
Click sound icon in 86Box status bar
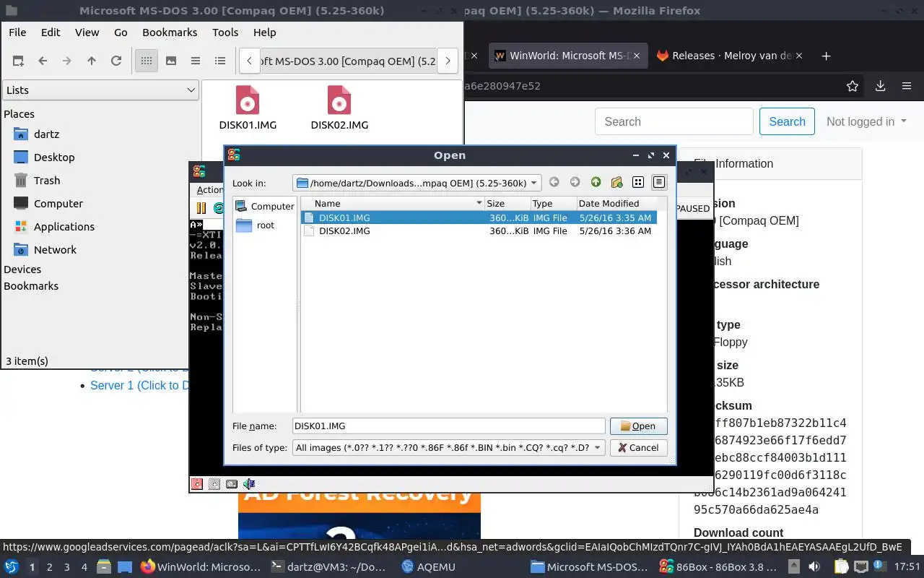point(249,484)
